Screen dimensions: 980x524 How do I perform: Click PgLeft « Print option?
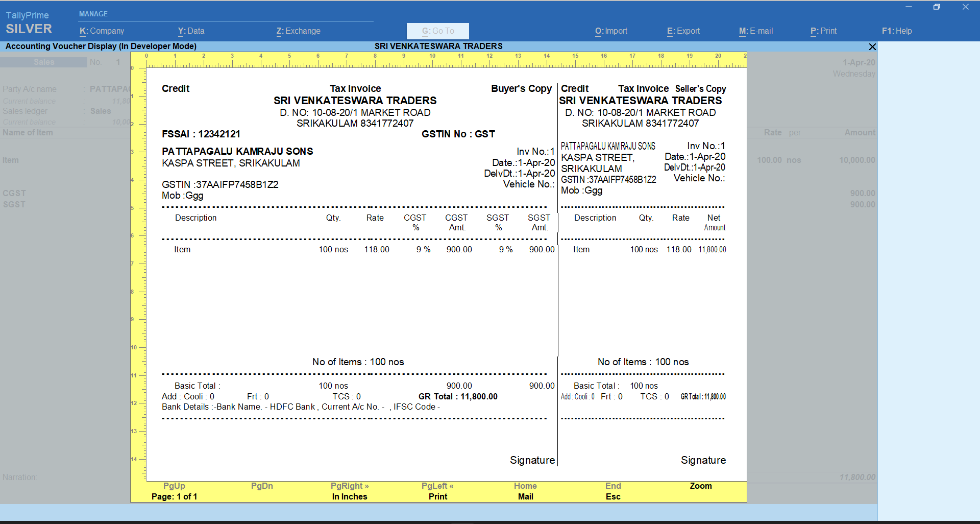coord(437,491)
